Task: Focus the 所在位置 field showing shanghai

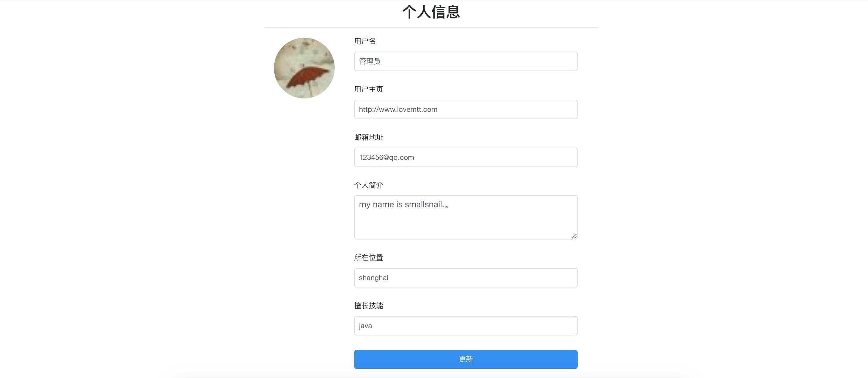Action: tap(466, 277)
